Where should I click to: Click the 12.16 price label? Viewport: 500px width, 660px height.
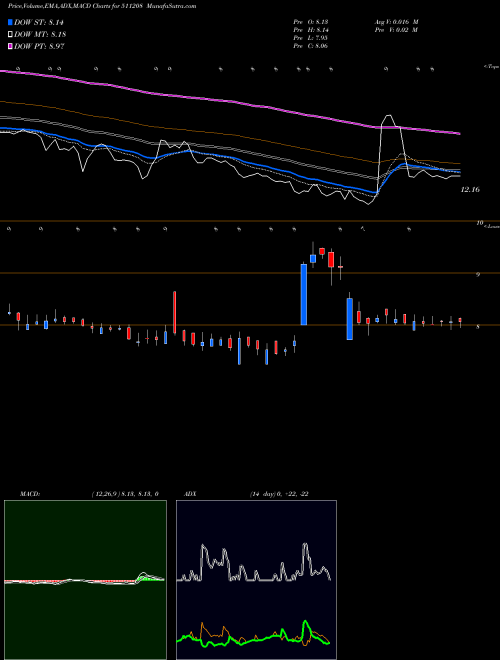[470, 190]
